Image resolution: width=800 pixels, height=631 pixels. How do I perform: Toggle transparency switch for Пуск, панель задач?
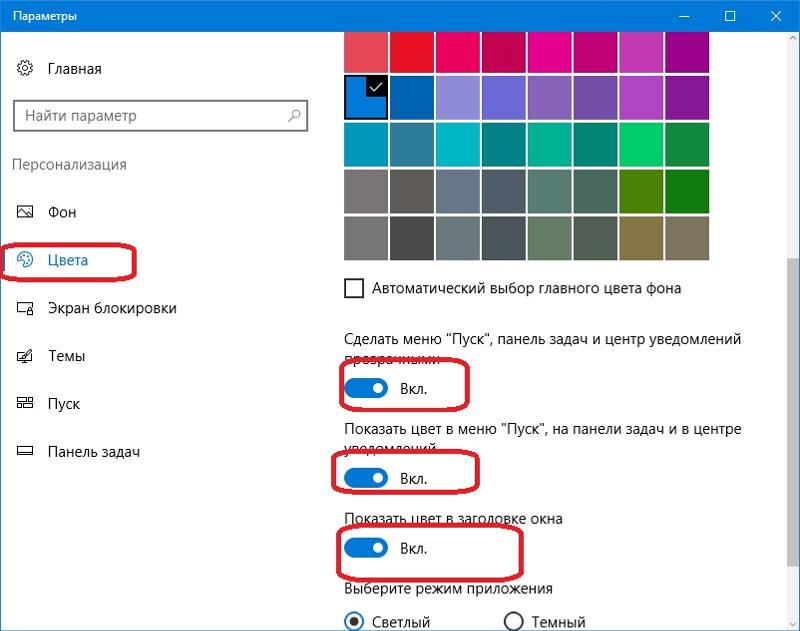pyautogui.click(x=366, y=389)
